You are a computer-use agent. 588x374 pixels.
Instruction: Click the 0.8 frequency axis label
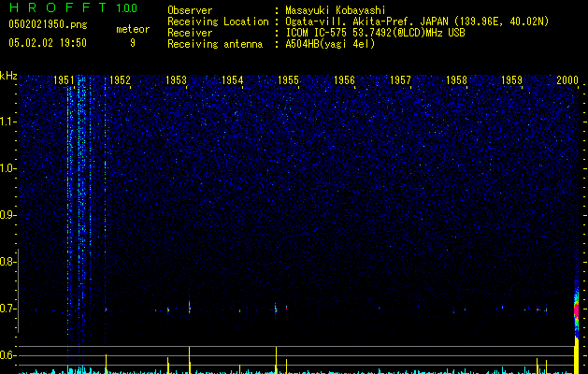tap(7, 262)
